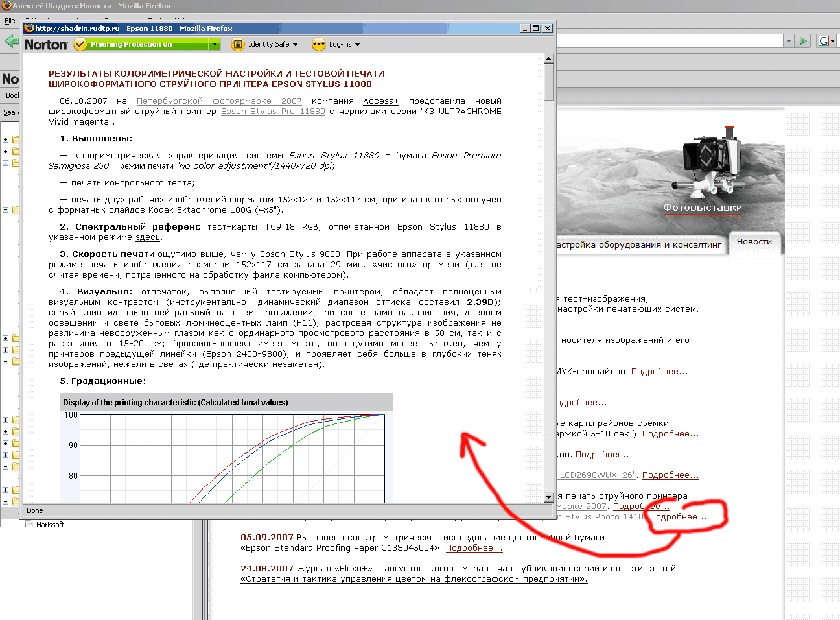Click the popup scrollbar down arrow
The height and width of the screenshot is (620, 840).
[x=549, y=497]
